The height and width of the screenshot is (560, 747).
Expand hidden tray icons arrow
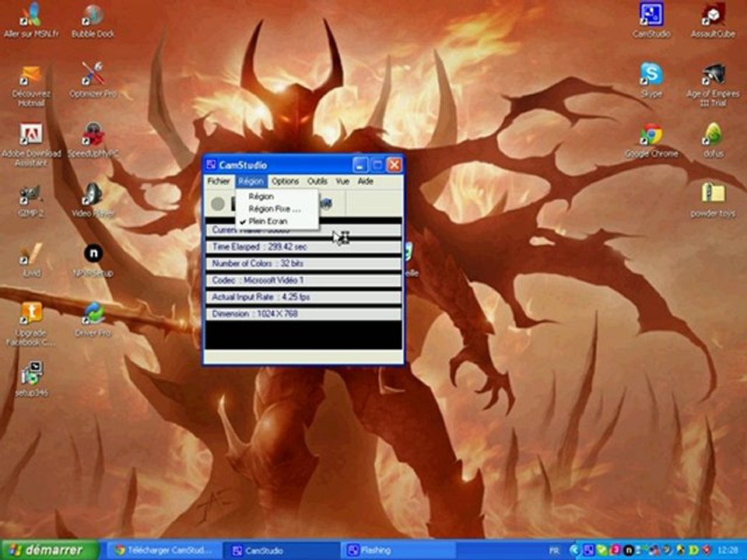575,551
